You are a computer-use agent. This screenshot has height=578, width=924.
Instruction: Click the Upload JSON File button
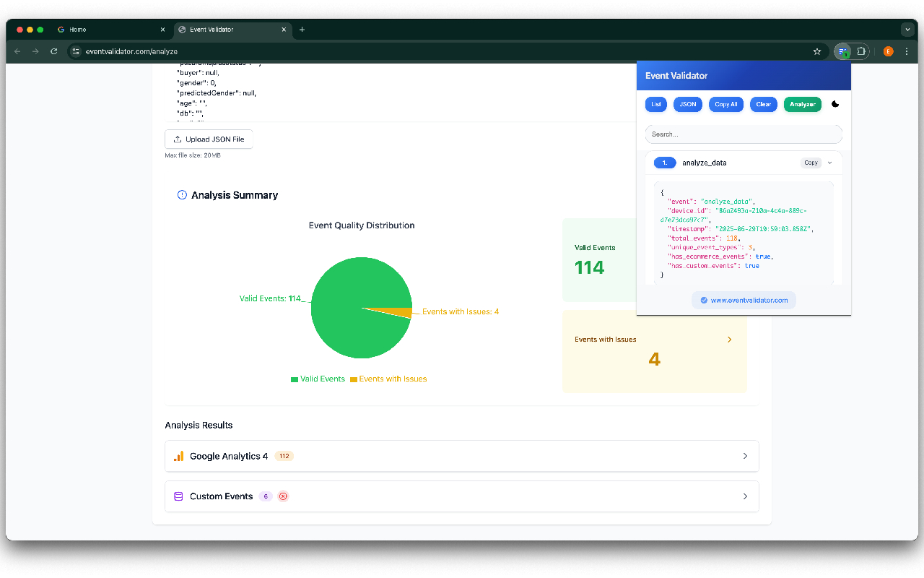tap(209, 139)
